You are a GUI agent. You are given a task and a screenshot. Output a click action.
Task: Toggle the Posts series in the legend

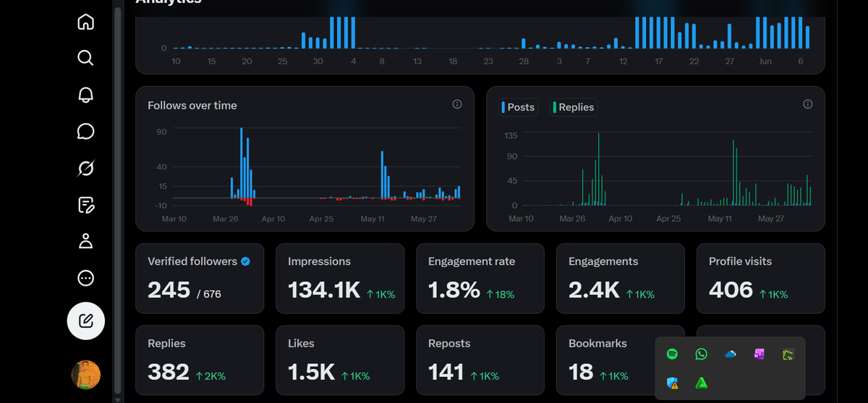click(518, 107)
